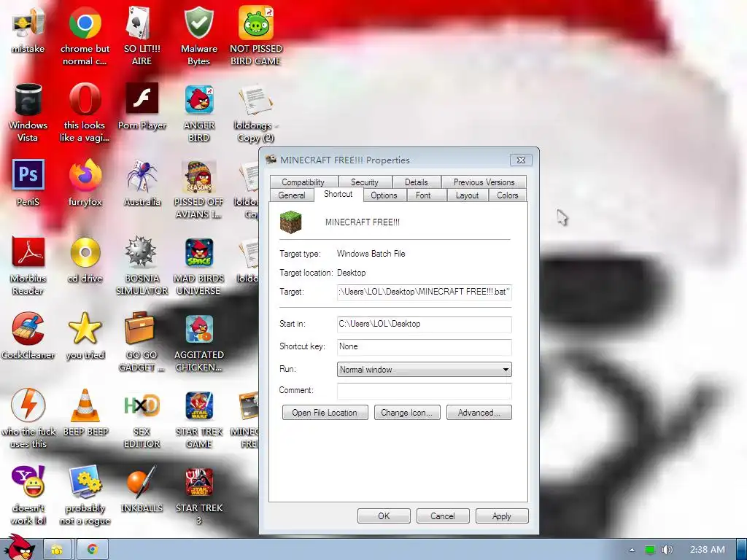The height and width of the screenshot is (560, 747).
Task: Switch to the Layout tab
Action: (467, 195)
